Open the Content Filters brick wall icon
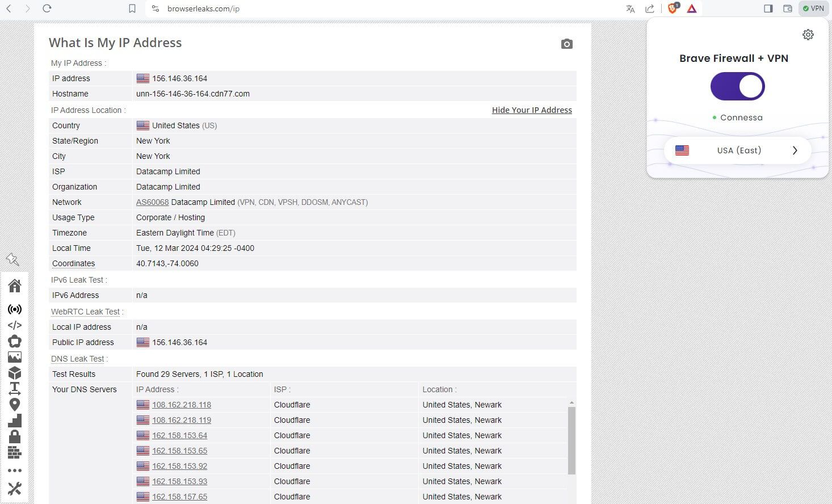832x504 pixels. (x=15, y=452)
